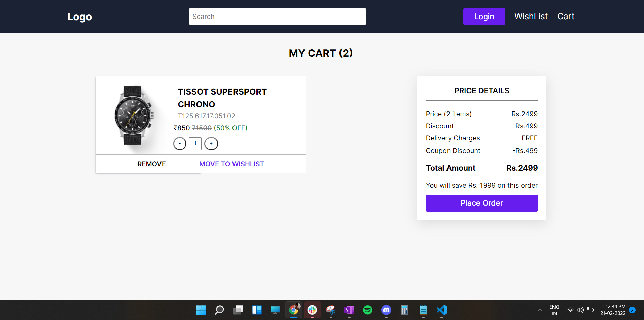
Task: Open Windows Search from the taskbar
Action: 219,310
